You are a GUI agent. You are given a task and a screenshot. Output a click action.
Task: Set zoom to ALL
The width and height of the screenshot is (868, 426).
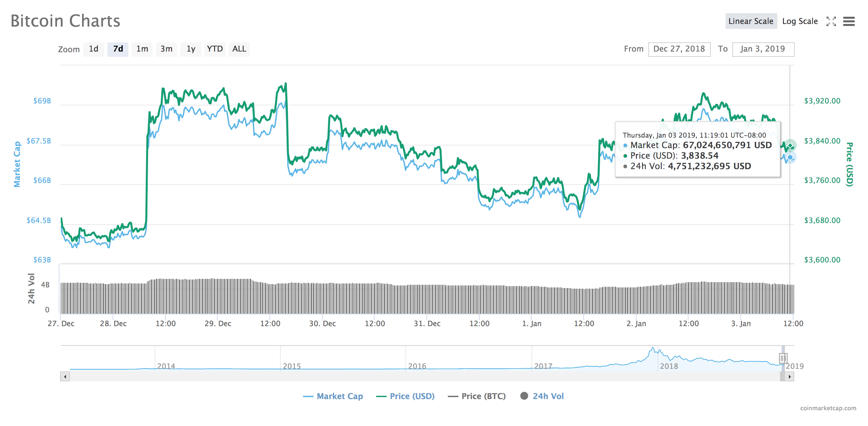coord(239,49)
